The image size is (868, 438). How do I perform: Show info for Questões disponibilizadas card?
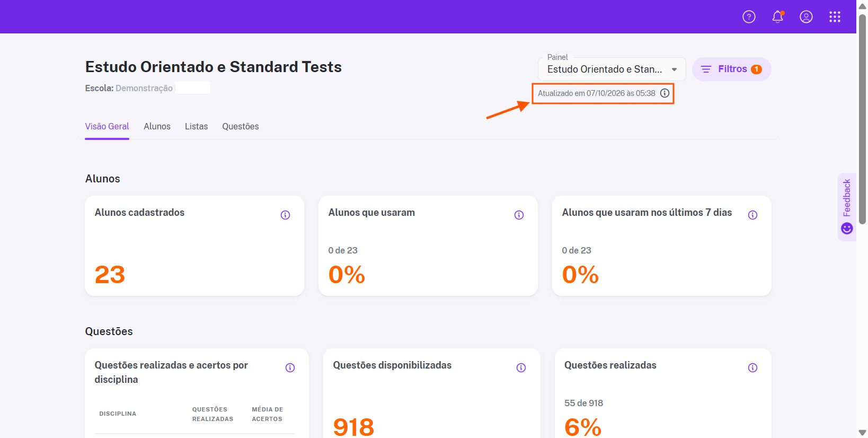tap(521, 367)
